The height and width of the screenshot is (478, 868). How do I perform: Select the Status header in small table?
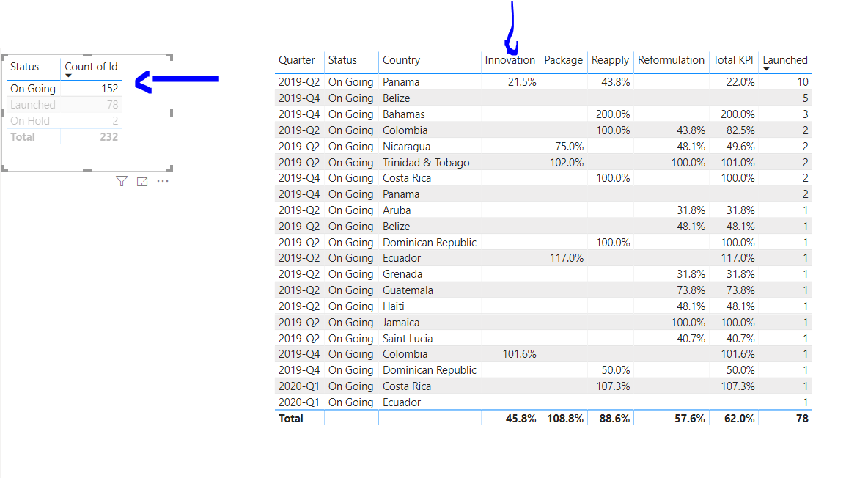tap(24, 67)
